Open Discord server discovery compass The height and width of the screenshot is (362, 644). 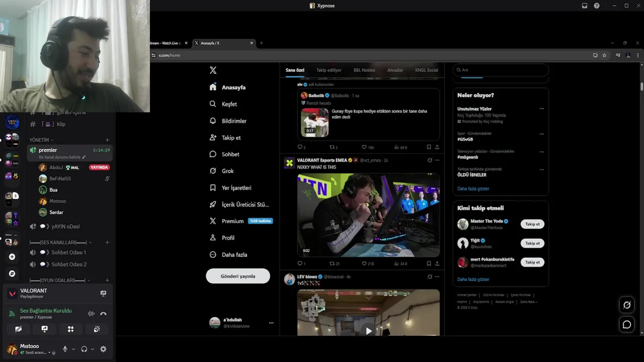click(x=12, y=274)
